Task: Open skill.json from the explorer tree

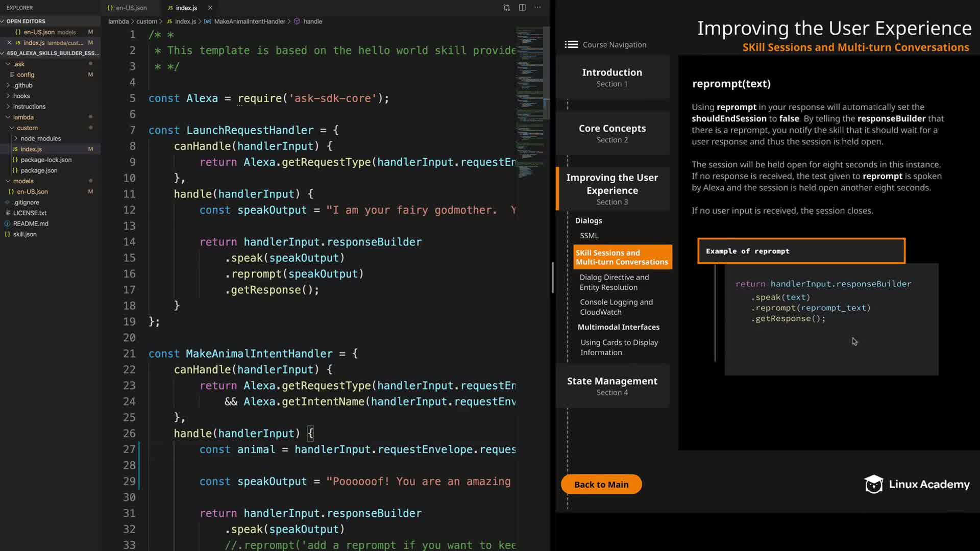Action: 24,234
